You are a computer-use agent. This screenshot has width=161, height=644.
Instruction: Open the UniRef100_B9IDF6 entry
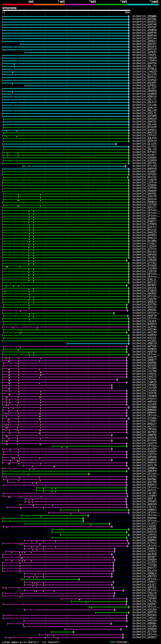click(x=144, y=47)
